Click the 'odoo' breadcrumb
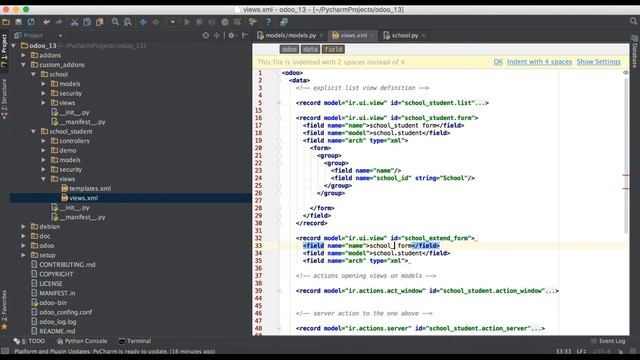The image size is (640, 360). [289, 49]
